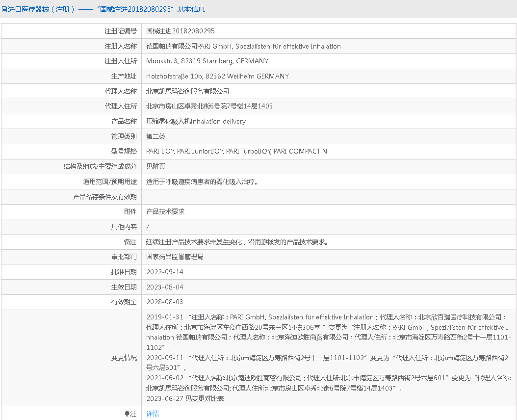Select agent name 北京凯思玛咨询服务有限公司

[x=187, y=91]
